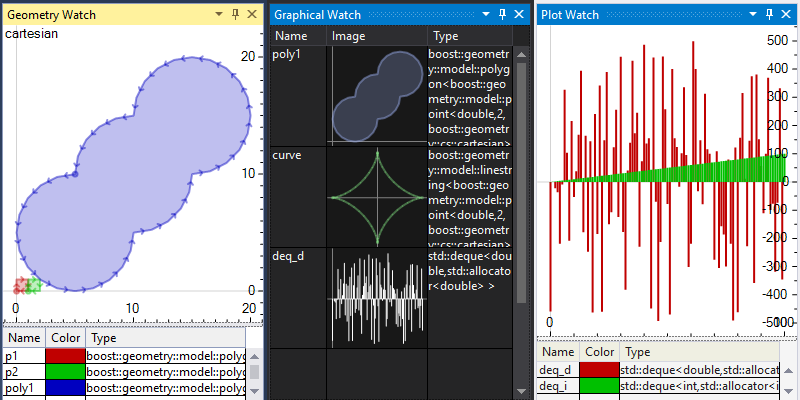Select the p2 name cell in Geometry Watch
The width and height of the screenshot is (800, 400).
coord(24,371)
